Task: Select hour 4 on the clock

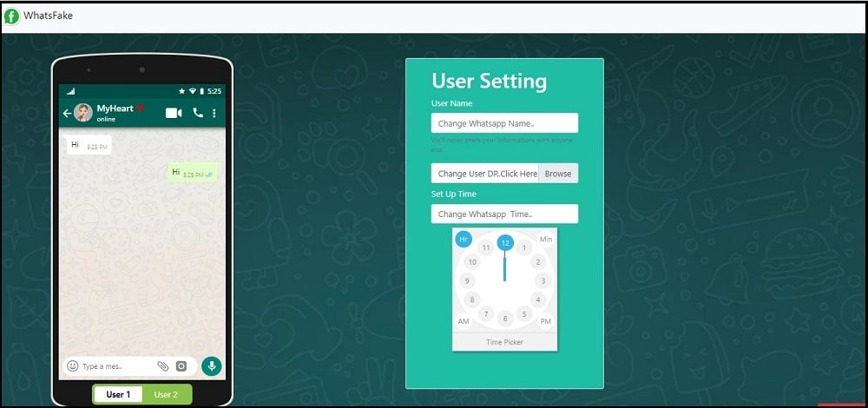Action: (537, 300)
